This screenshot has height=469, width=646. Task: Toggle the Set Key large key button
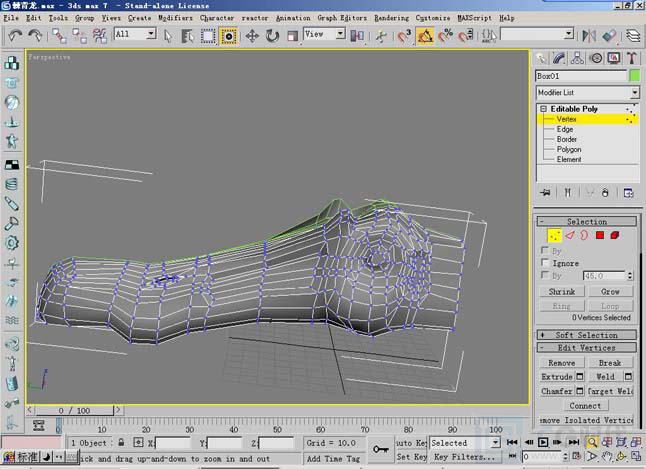pos(381,449)
